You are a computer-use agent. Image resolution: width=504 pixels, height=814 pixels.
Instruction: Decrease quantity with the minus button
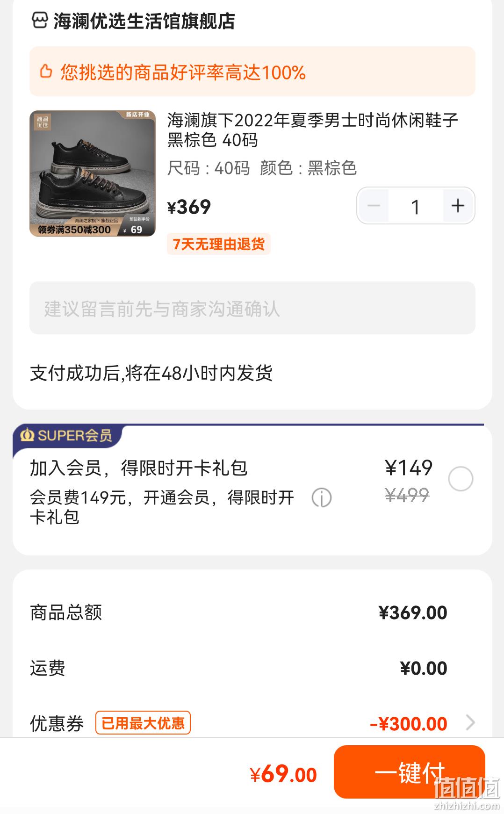click(x=374, y=206)
